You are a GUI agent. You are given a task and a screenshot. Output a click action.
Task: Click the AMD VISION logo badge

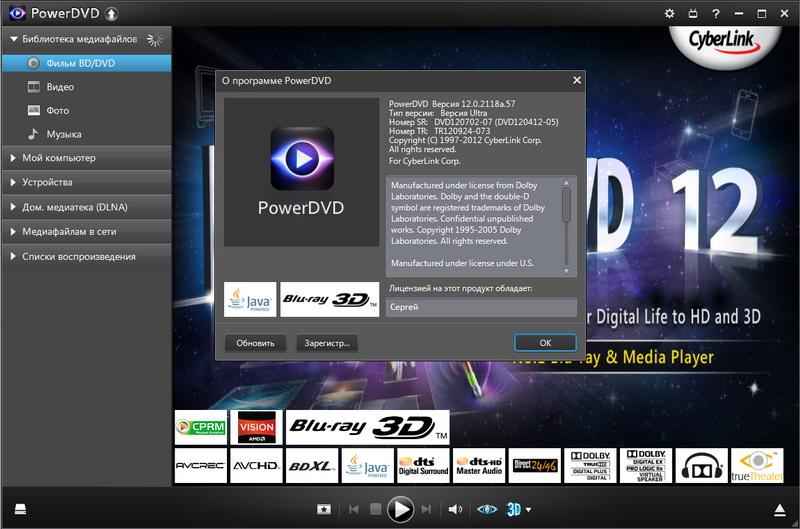pyautogui.click(x=256, y=427)
